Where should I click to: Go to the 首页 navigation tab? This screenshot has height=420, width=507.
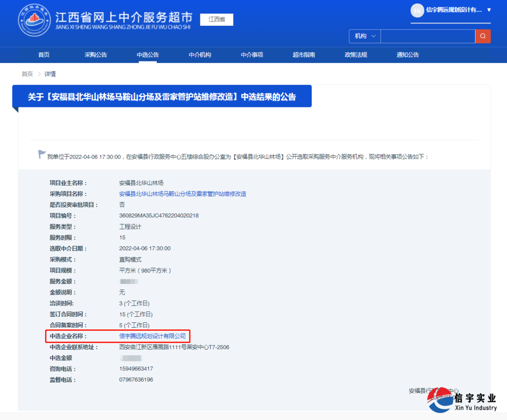pos(44,55)
